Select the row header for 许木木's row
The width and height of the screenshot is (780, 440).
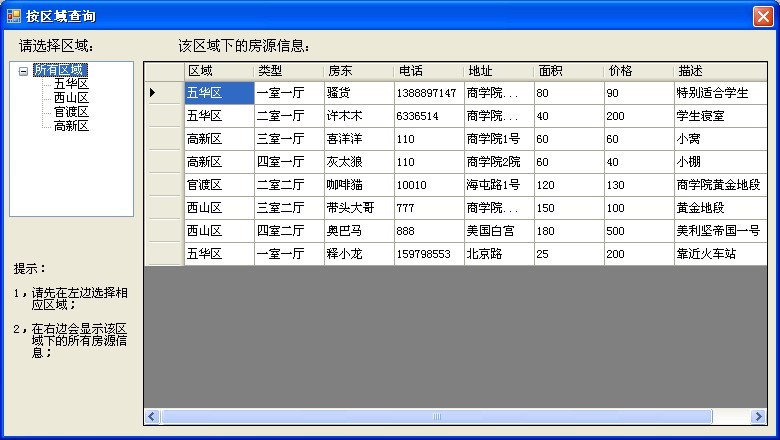[x=164, y=116]
